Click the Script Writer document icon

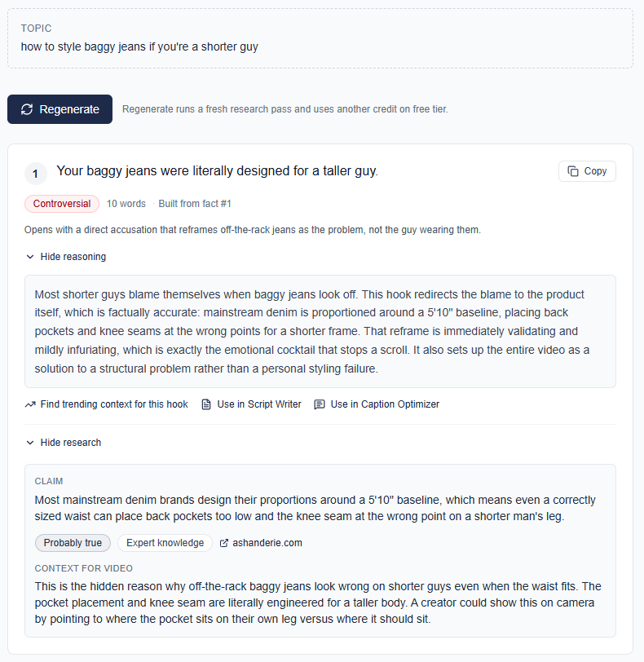click(206, 404)
